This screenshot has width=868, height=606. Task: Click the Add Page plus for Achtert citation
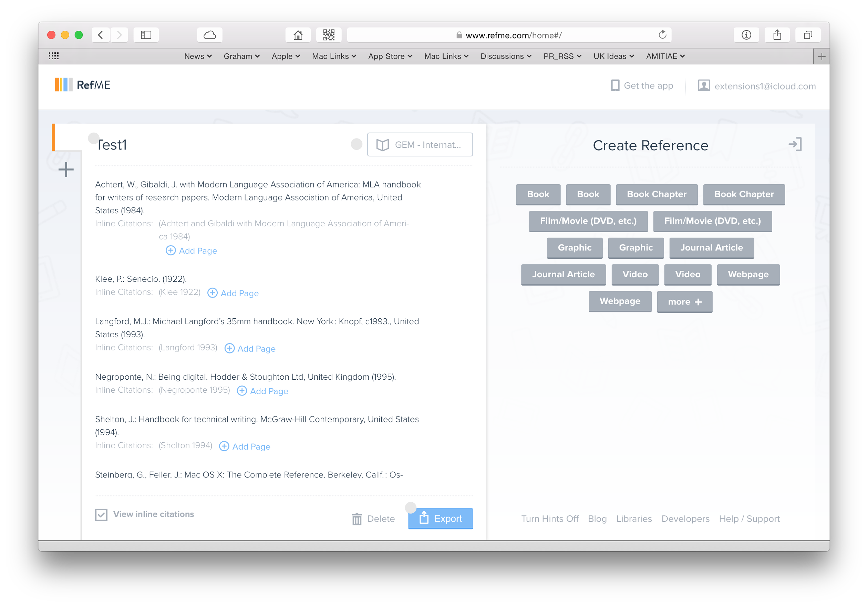click(x=171, y=251)
